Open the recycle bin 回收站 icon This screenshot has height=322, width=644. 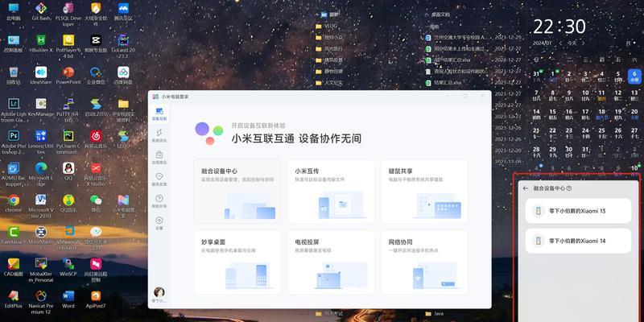click(14, 76)
